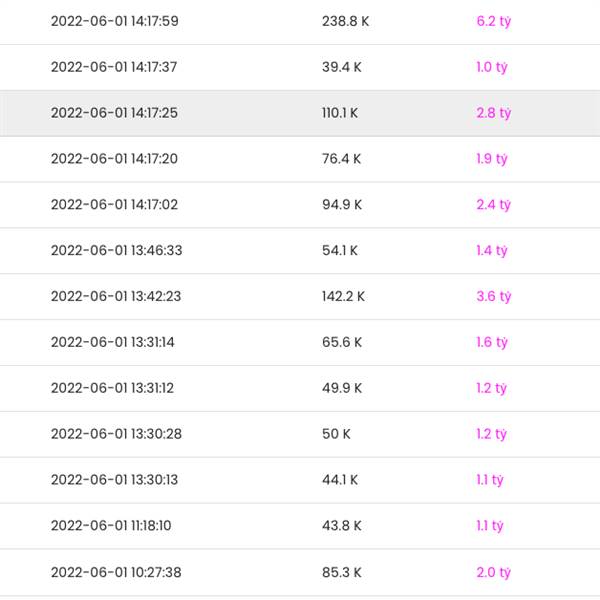Click the 1.6 tỷ pink amount

coord(492,342)
